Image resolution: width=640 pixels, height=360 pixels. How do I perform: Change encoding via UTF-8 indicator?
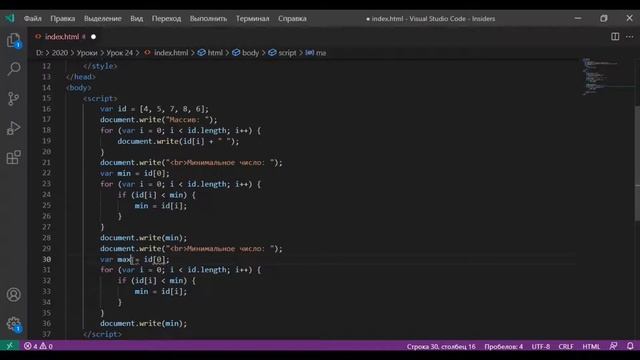coord(540,347)
